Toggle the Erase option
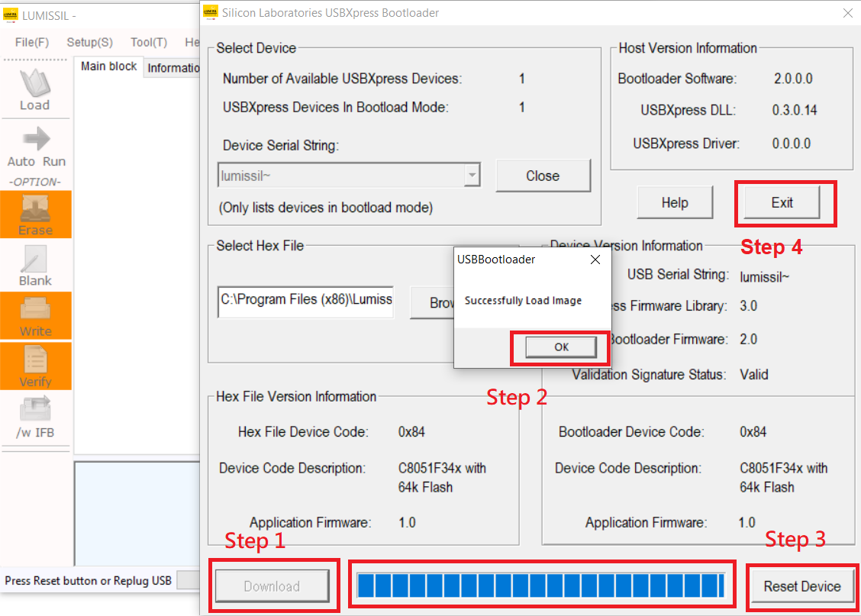This screenshot has width=861, height=616. click(x=35, y=214)
